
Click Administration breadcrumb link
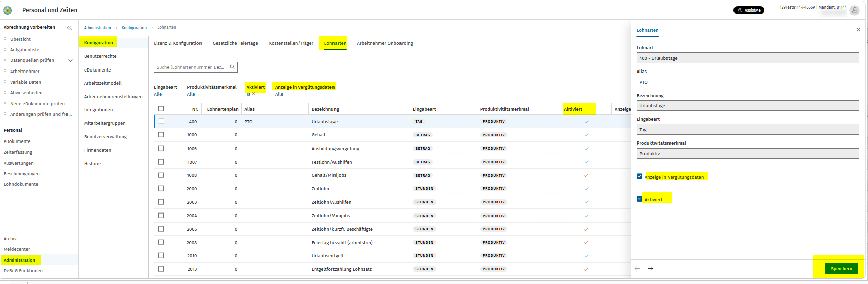(97, 28)
